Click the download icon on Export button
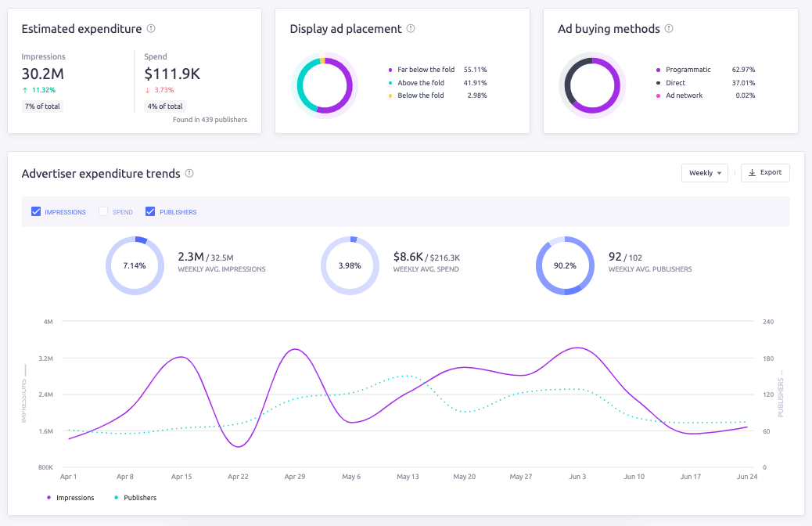812x526 pixels. (x=752, y=173)
